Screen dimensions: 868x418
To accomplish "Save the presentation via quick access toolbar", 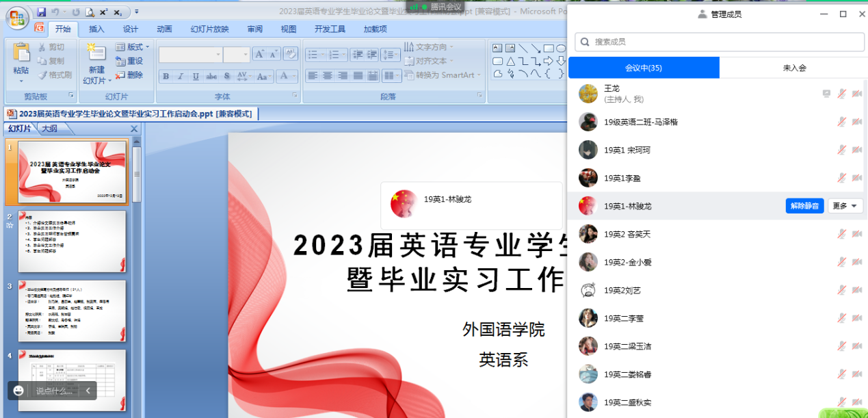I will tap(42, 12).
